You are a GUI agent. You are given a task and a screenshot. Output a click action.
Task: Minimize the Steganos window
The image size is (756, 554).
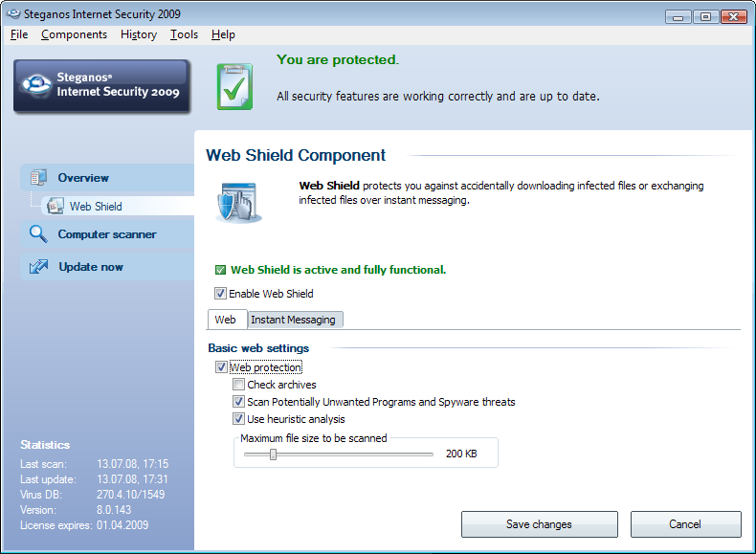coord(678,17)
